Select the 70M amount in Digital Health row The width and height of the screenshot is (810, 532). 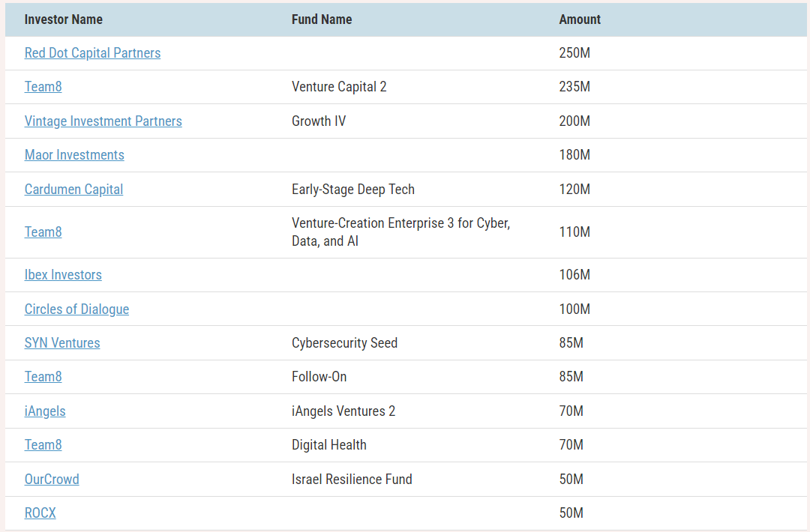571,445
